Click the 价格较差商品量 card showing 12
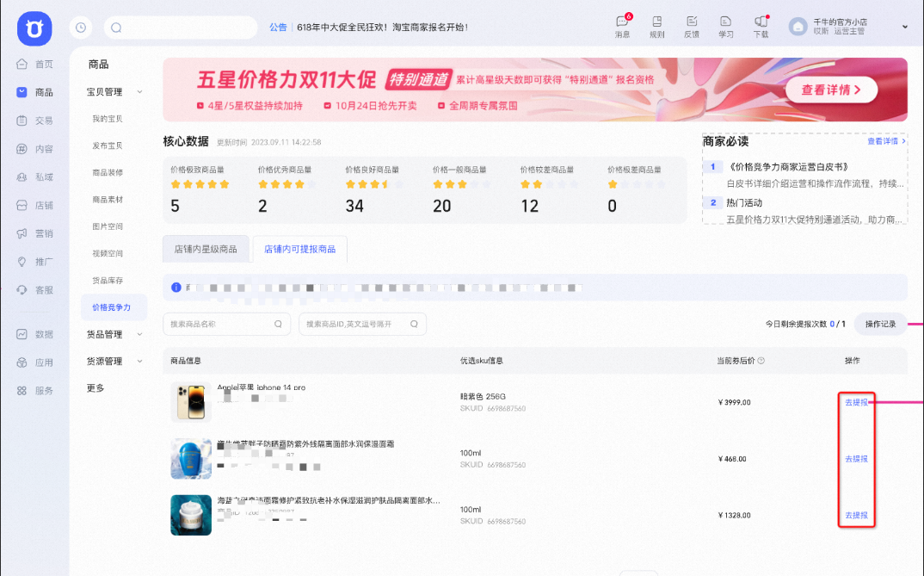This screenshot has height=576, width=924. point(549,189)
